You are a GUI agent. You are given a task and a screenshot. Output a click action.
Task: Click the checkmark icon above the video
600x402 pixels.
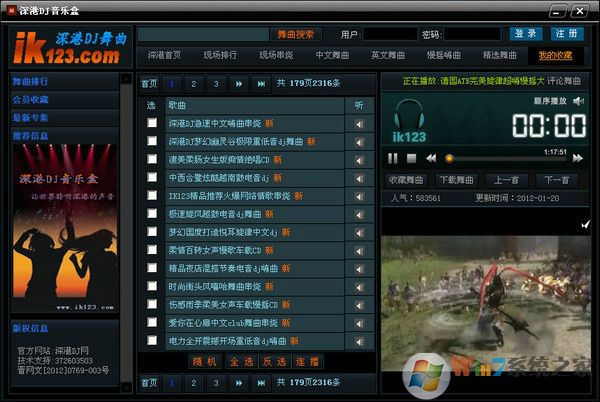tap(585, 225)
